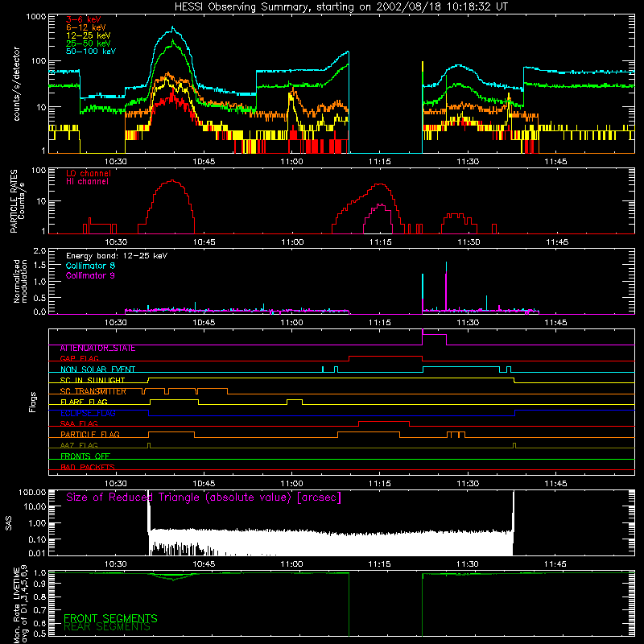Screen dimensions: 644x644
Task: Click 11:00 tick on count-rate plot
Action: [291, 162]
